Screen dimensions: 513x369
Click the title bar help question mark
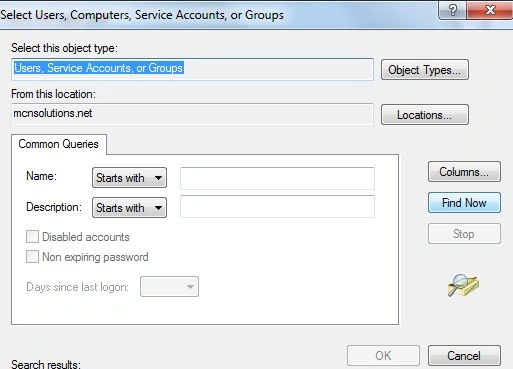tap(453, 10)
